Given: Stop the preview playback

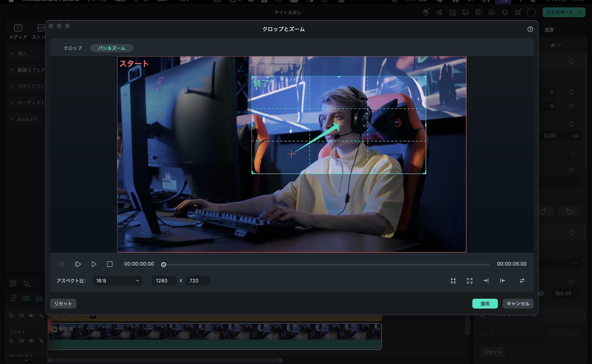Looking at the screenshot, I should tap(110, 264).
